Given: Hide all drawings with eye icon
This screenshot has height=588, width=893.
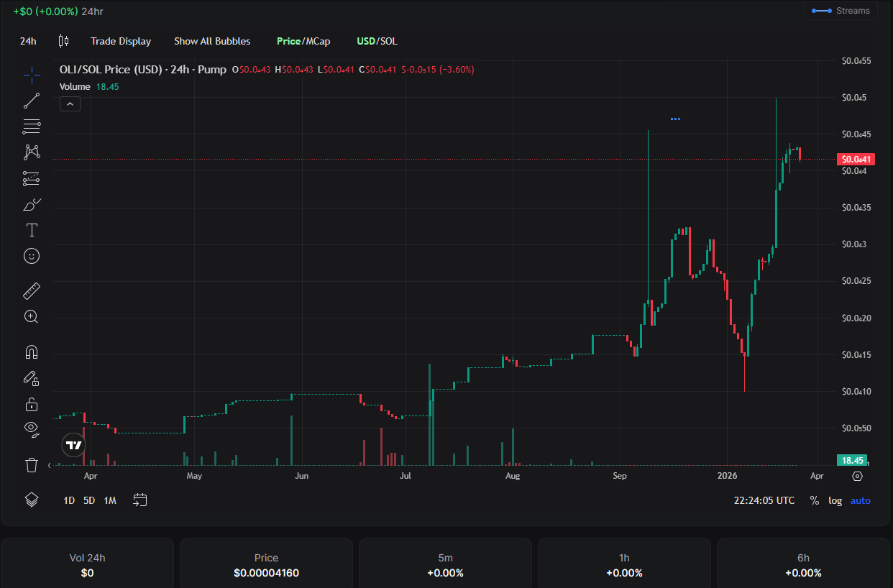Looking at the screenshot, I should tap(32, 429).
